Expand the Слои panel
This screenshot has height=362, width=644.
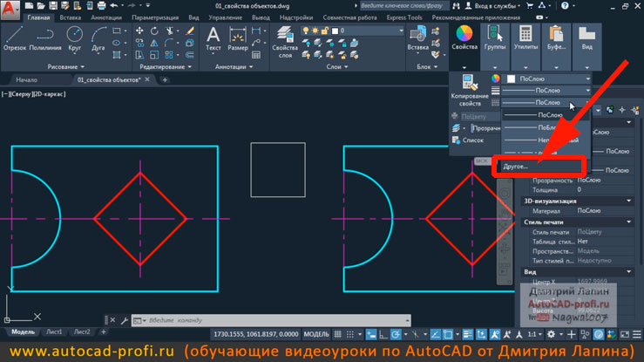(x=336, y=66)
